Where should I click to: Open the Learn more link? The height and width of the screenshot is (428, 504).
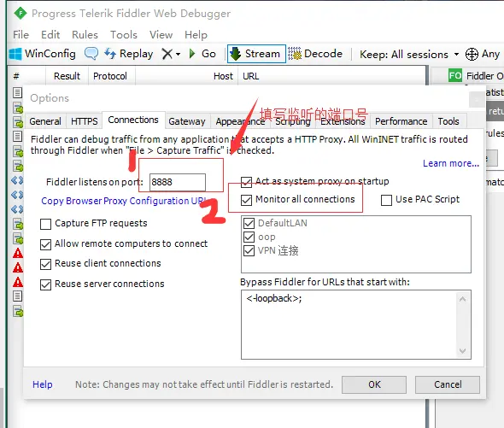451,163
